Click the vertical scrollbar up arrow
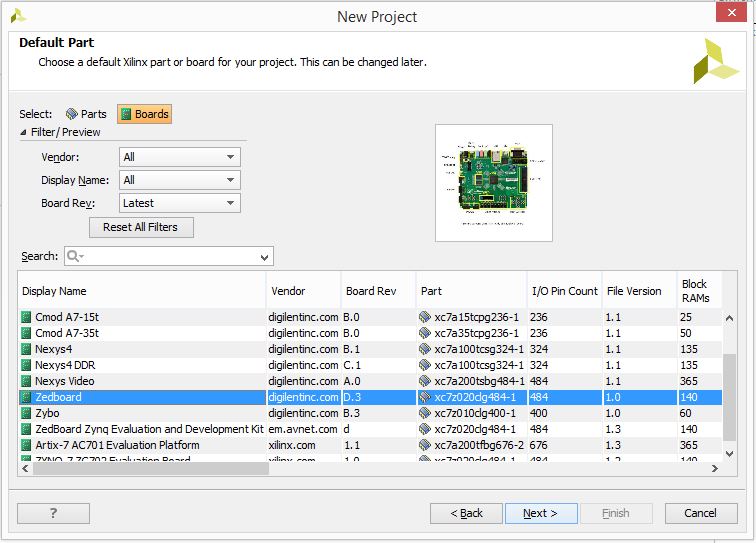756x543 pixels. tap(729, 318)
